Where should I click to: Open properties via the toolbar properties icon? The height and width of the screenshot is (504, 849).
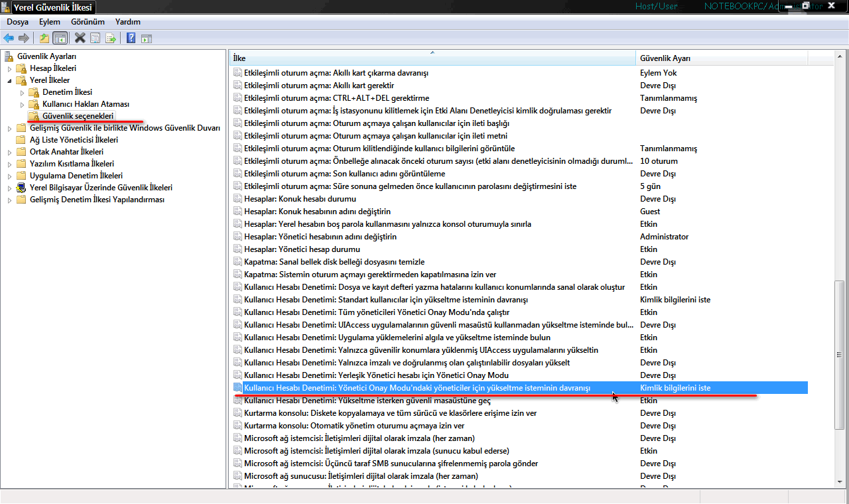point(96,38)
